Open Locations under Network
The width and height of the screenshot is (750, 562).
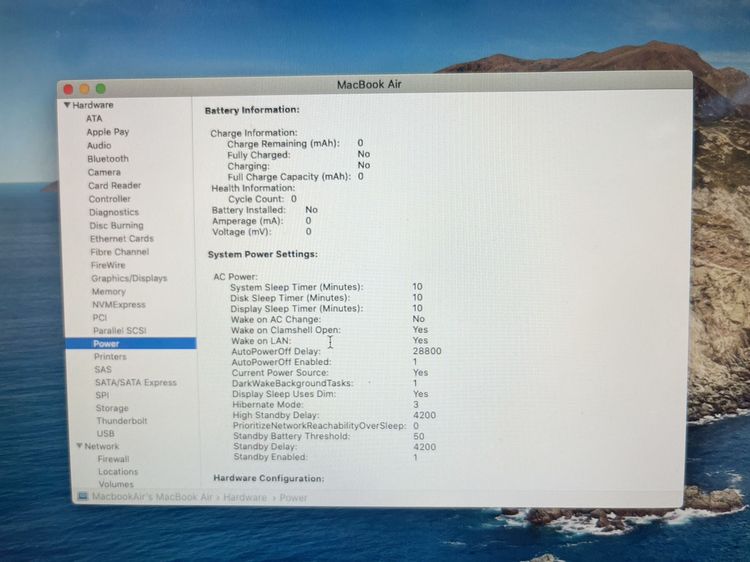pos(118,471)
